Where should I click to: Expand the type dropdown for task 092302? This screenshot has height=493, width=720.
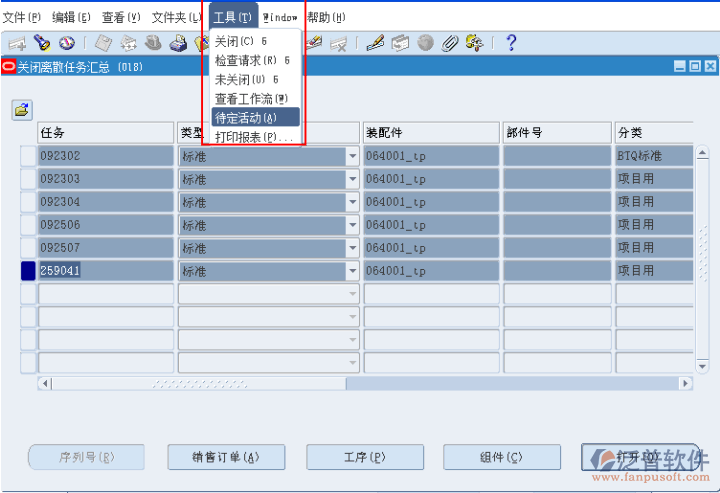point(352,156)
